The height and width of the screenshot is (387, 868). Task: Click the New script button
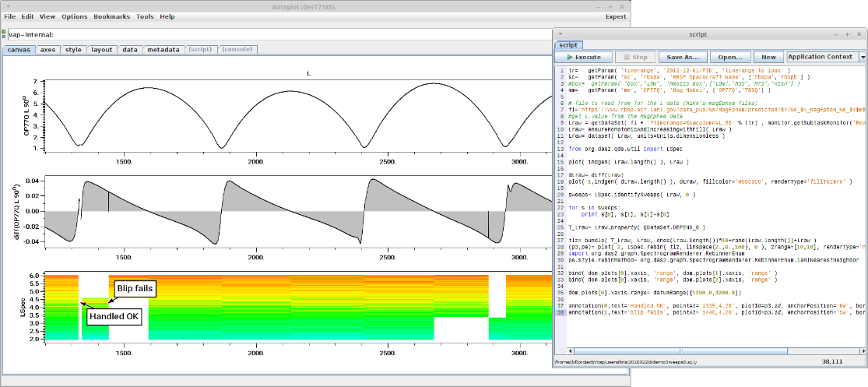tap(768, 57)
